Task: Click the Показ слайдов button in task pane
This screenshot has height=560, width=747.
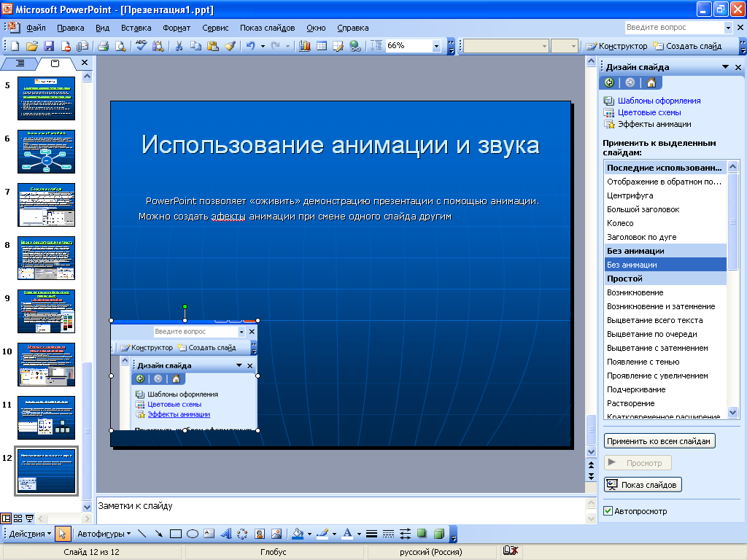Action: 643,485
